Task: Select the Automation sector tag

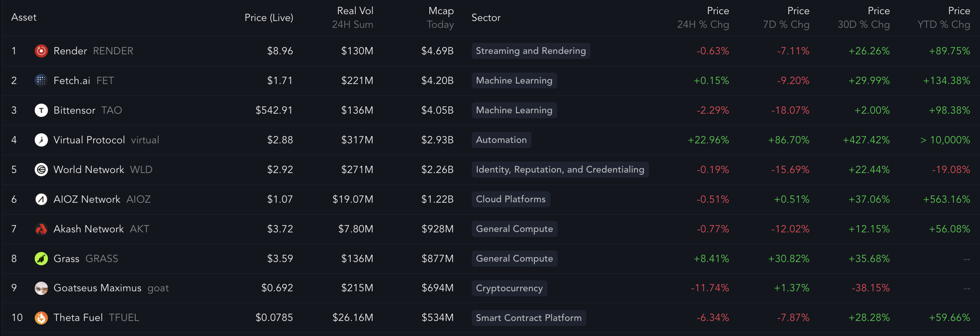Action: [501, 140]
